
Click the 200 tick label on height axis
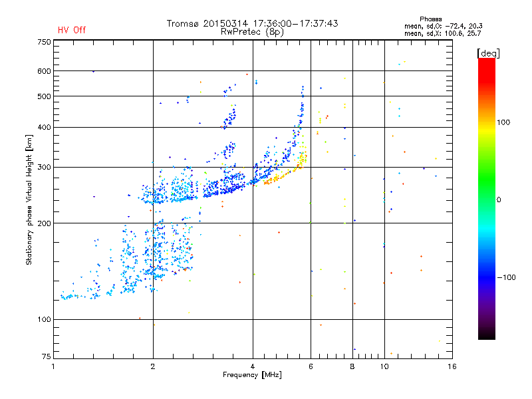[x=44, y=223]
